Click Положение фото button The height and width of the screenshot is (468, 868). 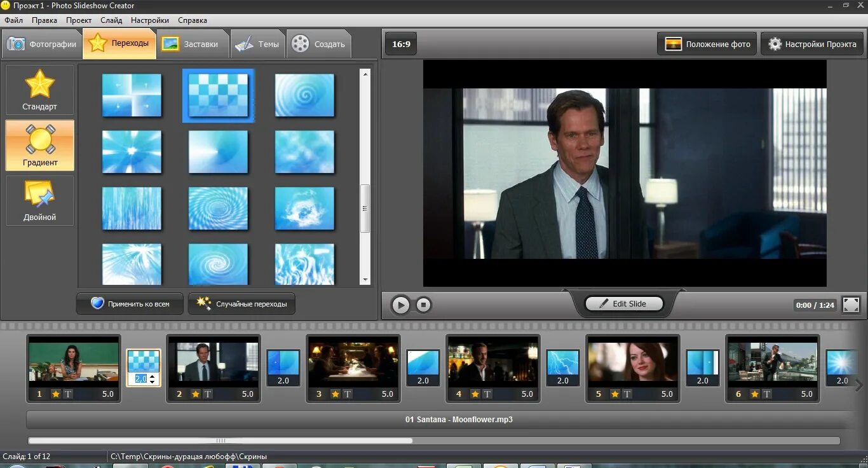[707, 44]
